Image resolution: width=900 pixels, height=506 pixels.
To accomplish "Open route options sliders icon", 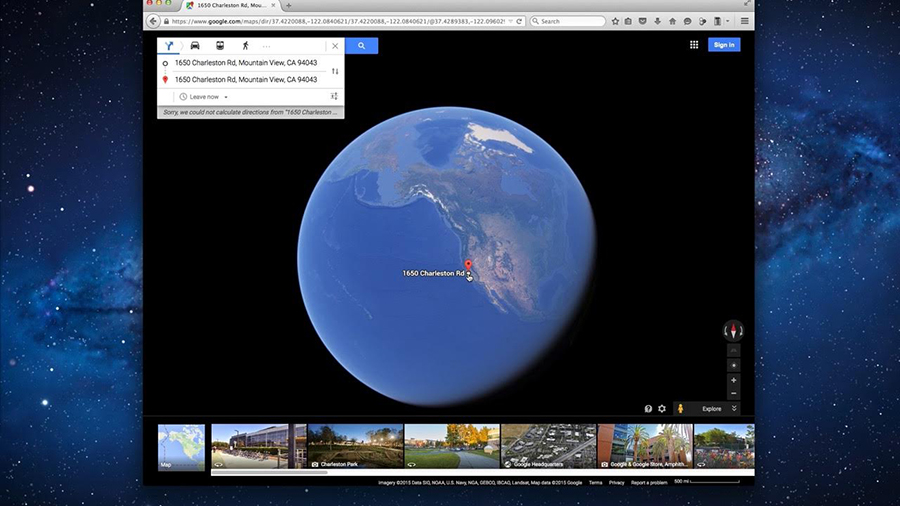I will point(334,96).
